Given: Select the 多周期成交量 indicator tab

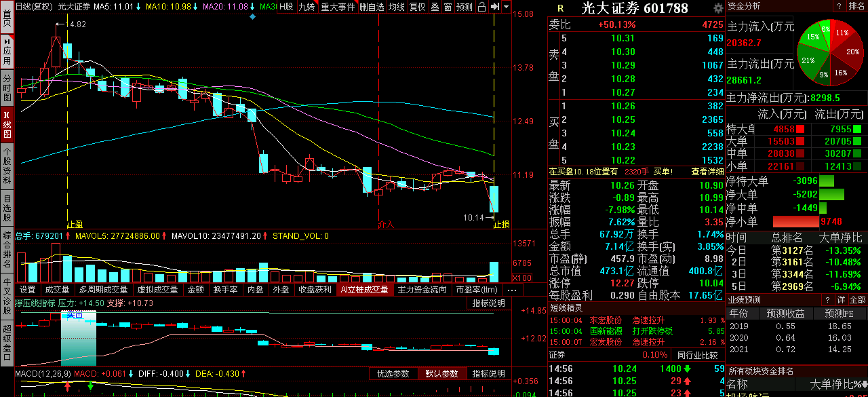Looking at the screenshot, I should (x=103, y=290).
